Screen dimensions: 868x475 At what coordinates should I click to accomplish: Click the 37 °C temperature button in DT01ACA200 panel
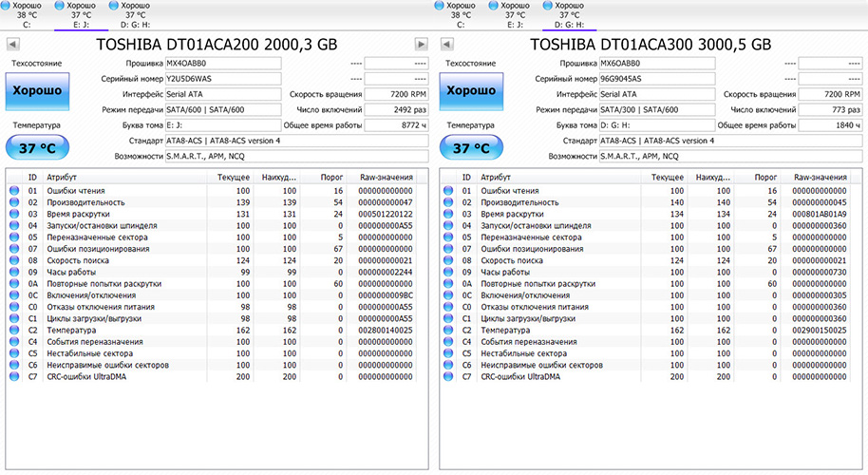[37, 148]
